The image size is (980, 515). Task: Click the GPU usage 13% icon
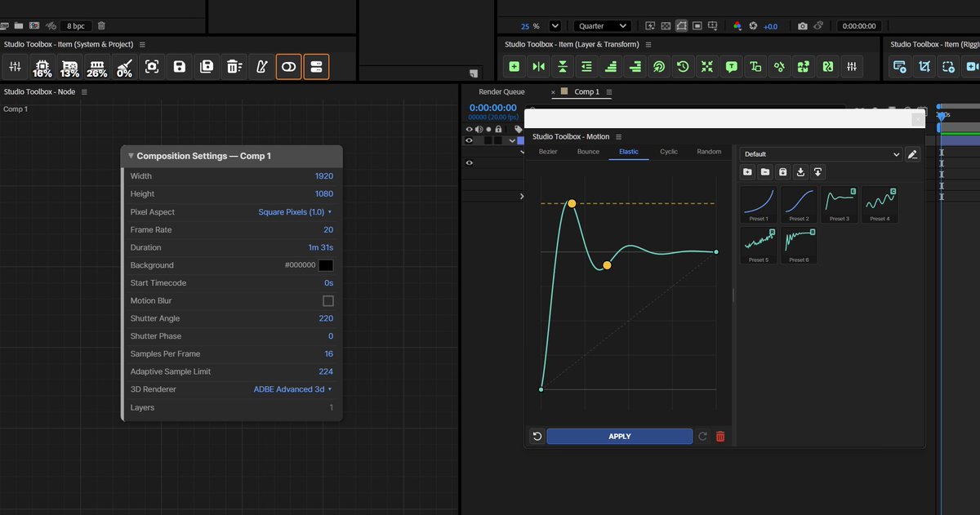tap(69, 67)
